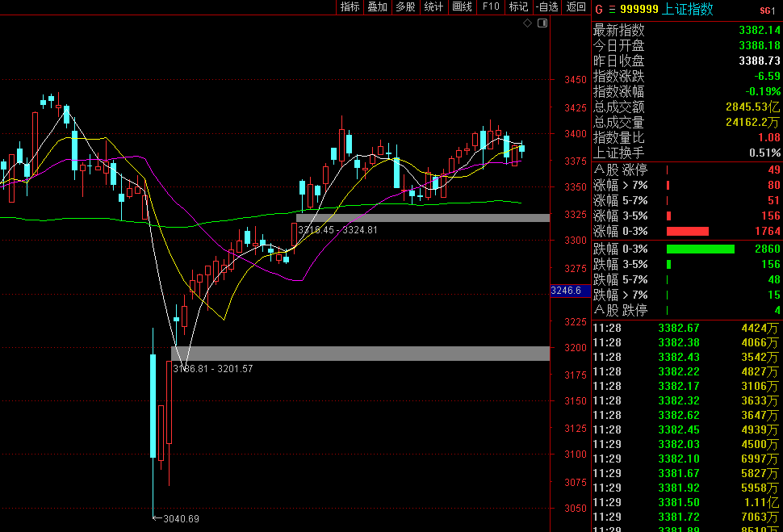Viewport: 783px width, 532px height.
Task: Click the 3246.6 price cursor label
Action: [570, 291]
